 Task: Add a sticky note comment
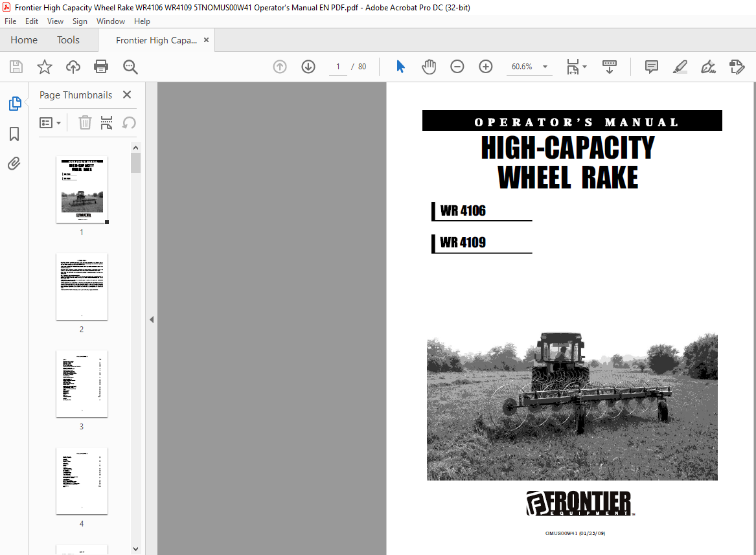[651, 67]
